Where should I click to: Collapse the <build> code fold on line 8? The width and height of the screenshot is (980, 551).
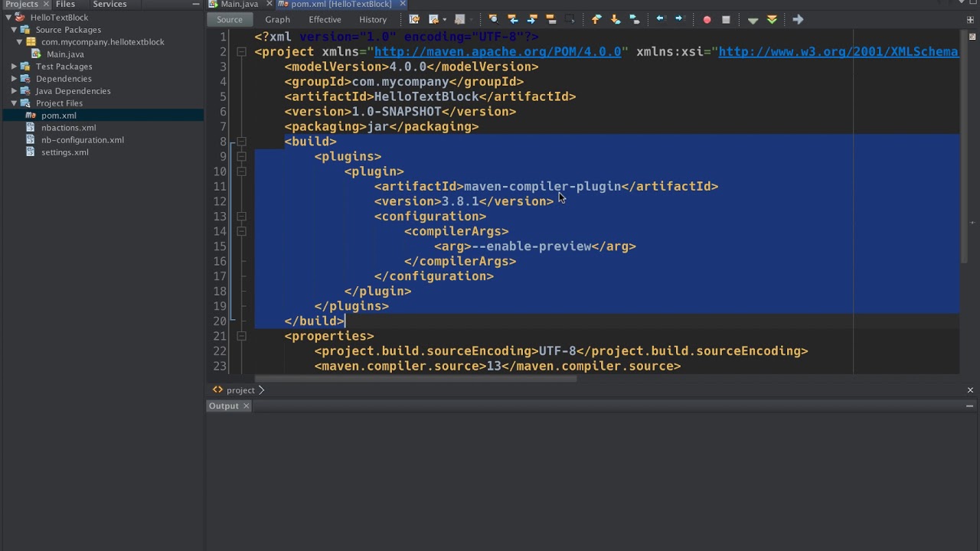tap(241, 142)
